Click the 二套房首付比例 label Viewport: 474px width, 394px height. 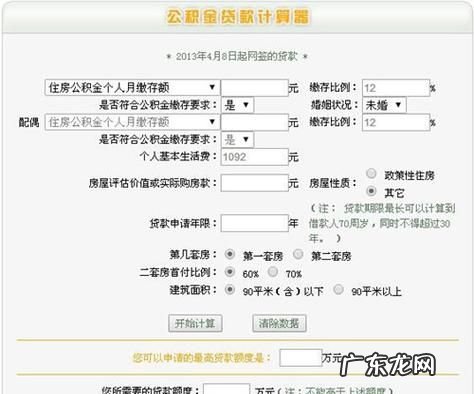coord(178,272)
